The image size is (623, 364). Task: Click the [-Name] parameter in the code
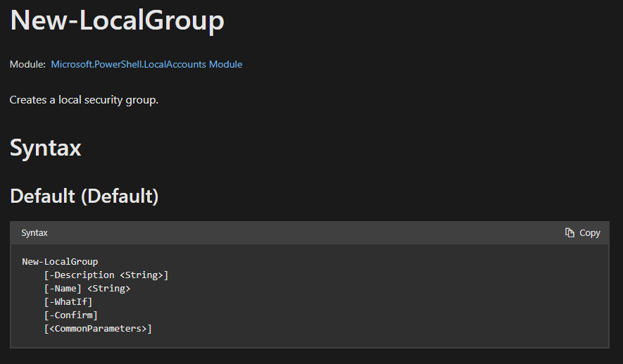tap(63, 289)
